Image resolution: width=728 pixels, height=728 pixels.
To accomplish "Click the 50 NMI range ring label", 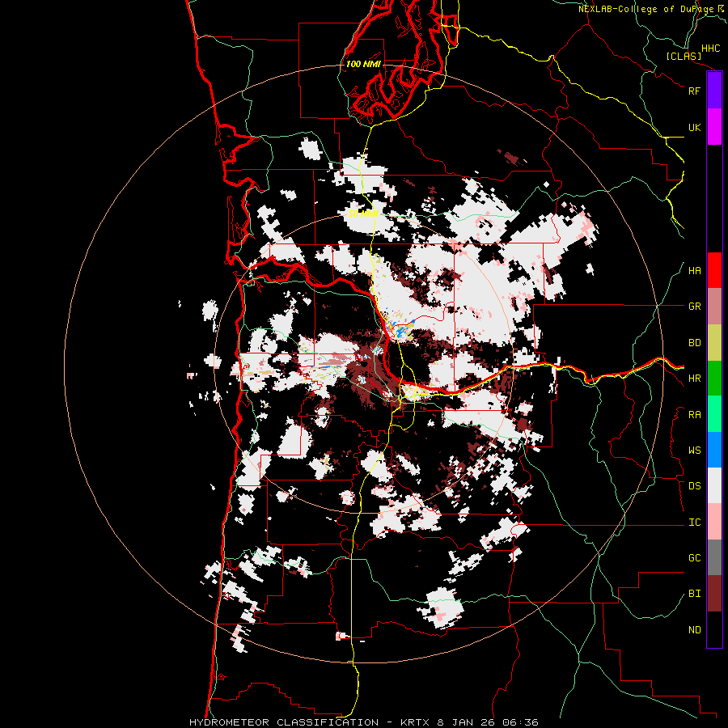I will (x=363, y=214).
